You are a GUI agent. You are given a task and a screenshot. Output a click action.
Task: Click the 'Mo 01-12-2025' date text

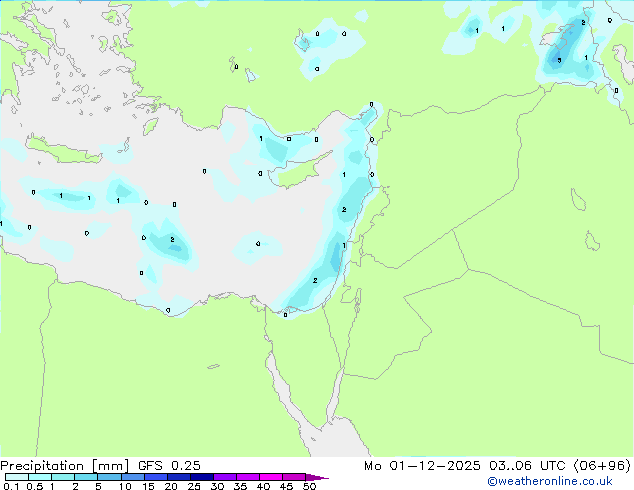pos(422,466)
